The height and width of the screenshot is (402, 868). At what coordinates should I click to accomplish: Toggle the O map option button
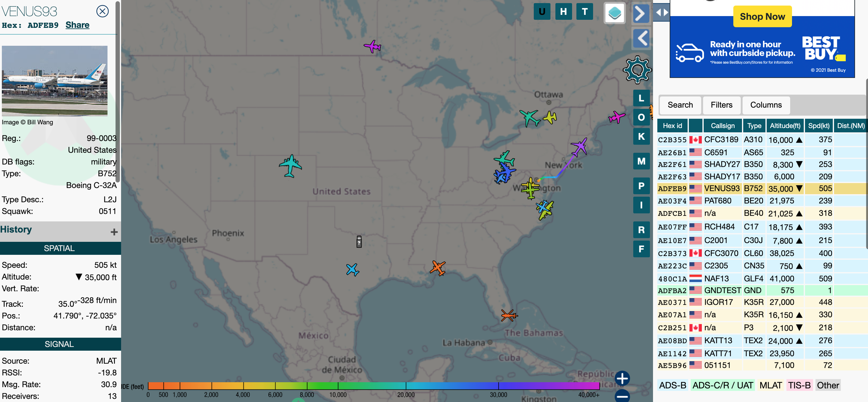(x=641, y=118)
